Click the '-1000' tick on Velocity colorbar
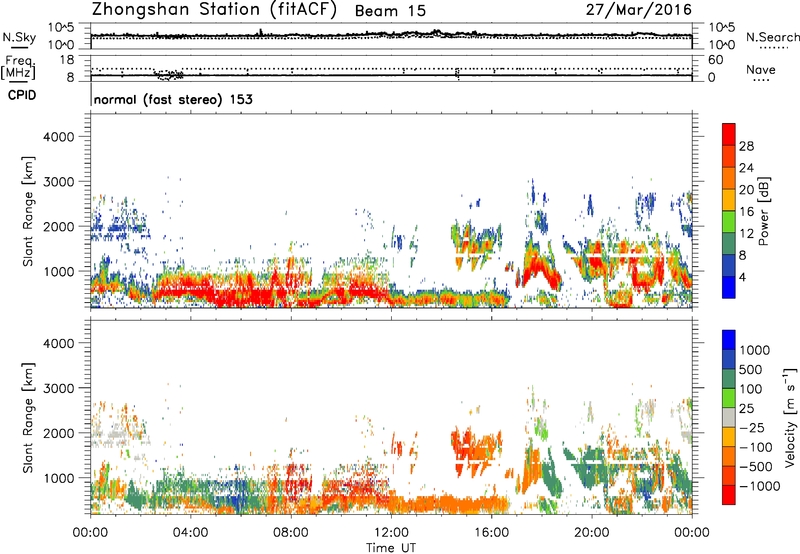This screenshot has width=800, height=554. tap(759, 486)
